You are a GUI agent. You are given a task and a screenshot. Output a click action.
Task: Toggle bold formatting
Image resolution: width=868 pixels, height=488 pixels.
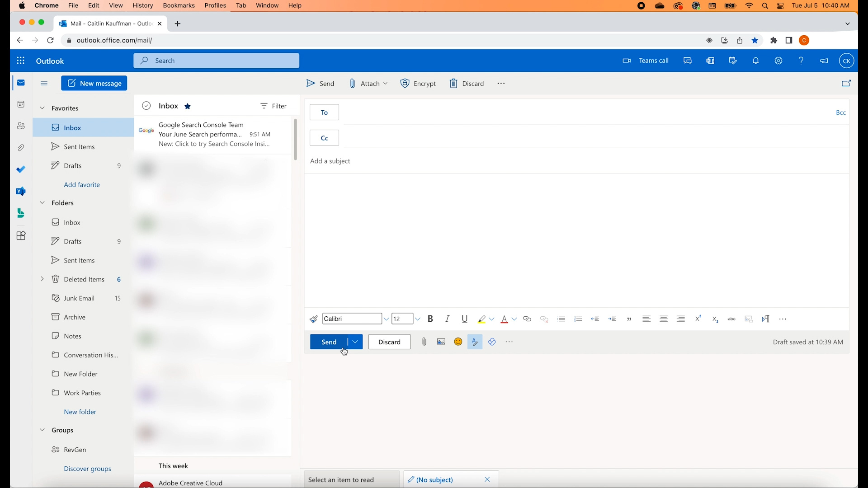click(430, 319)
